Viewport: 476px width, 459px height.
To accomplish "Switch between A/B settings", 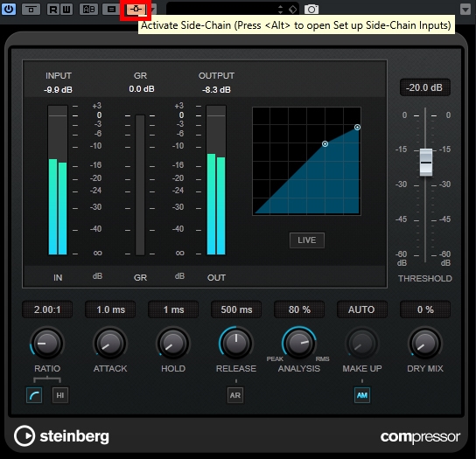I will [x=88, y=10].
